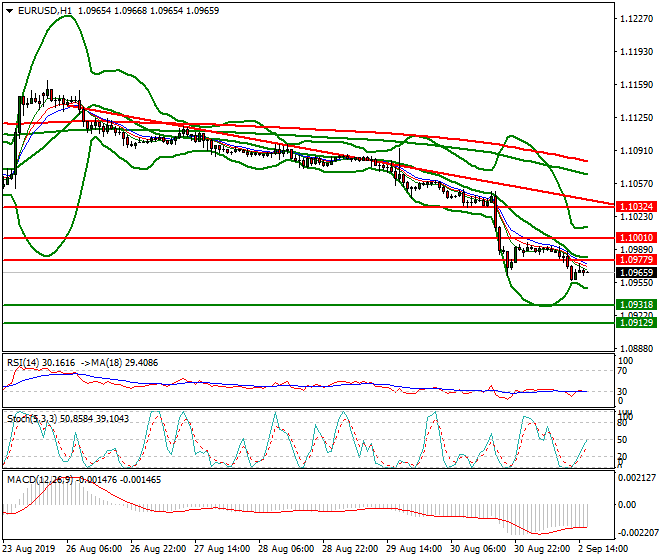This screenshot has width=660, height=560.
Task: Click the 0.002127 value on MACD scale
Action: point(637,480)
